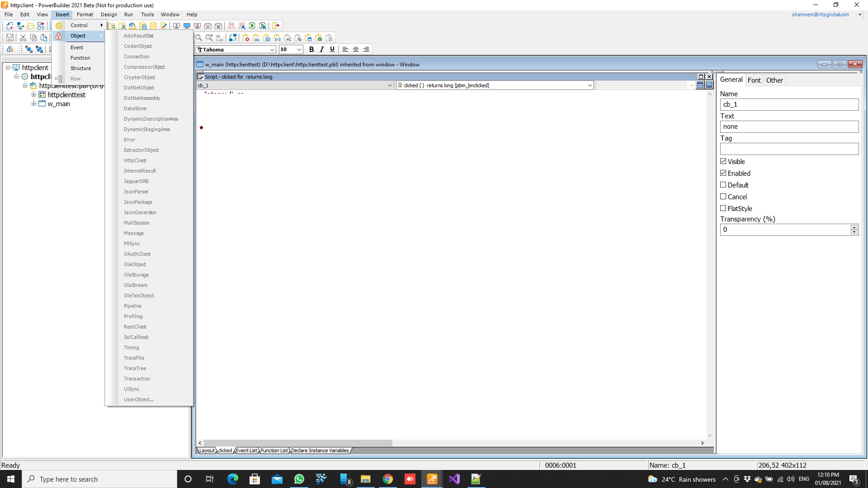This screenshot has height=488, width=868.
Task: Click the Find magnifier icon
Action: pos(198,38)
